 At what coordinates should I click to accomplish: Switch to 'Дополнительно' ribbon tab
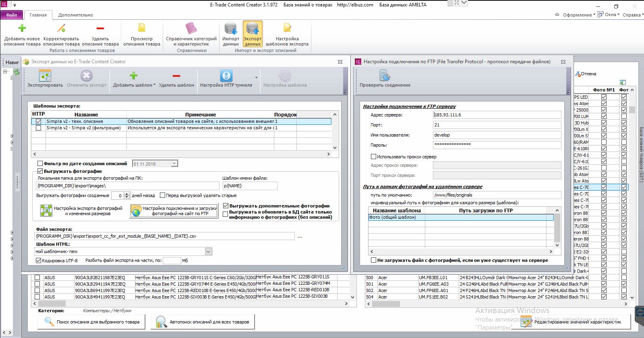(75, 15)
